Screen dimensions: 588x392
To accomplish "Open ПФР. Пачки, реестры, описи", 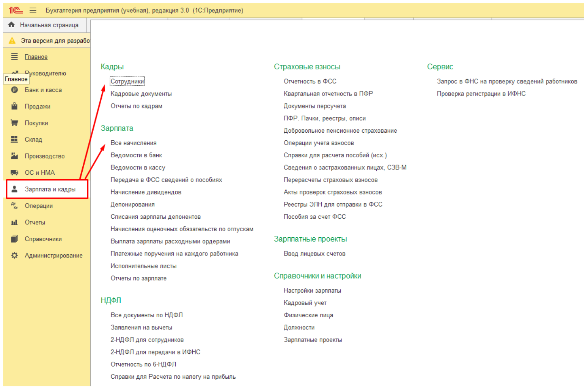I will pyautogui.click(x=325, y=118).
